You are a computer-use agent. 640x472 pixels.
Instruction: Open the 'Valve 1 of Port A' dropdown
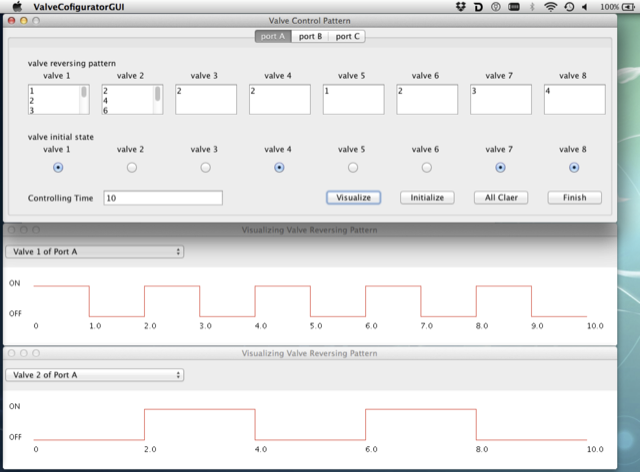tap(95, 252)
